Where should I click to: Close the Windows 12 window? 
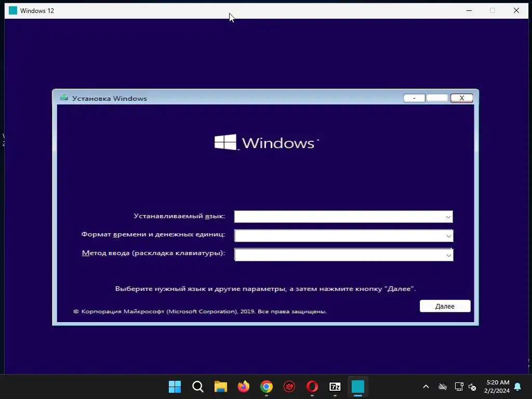coord(516,10)
